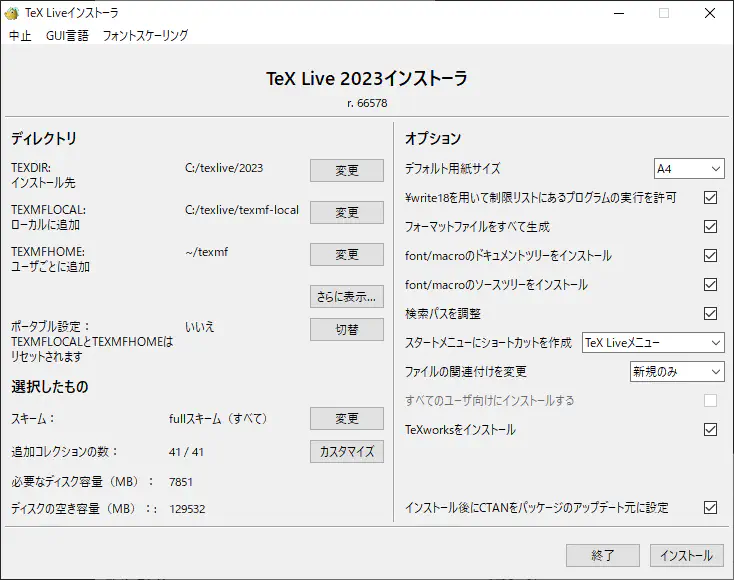The width and height of the screenshot is (734, 580).
Task: Click 変更 button for TEXMFHOME
Action: [x=346, y=255]
